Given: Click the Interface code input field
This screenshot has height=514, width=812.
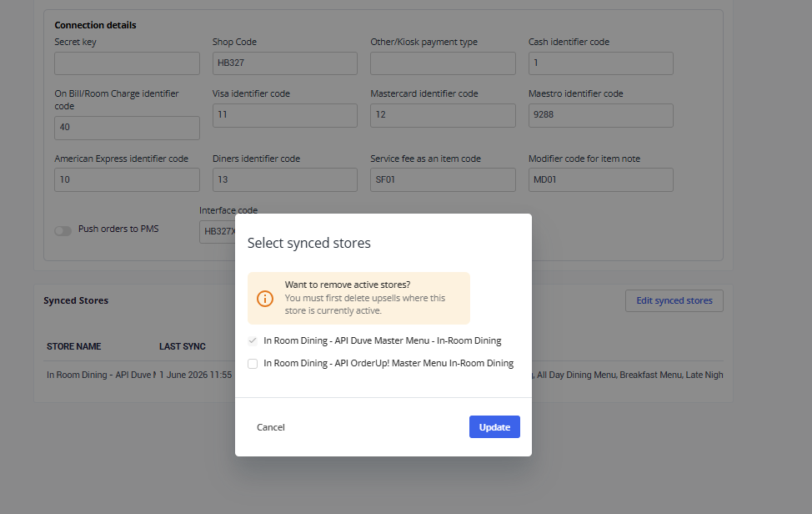Looking at the screenshot, I should tap(218, 232).
